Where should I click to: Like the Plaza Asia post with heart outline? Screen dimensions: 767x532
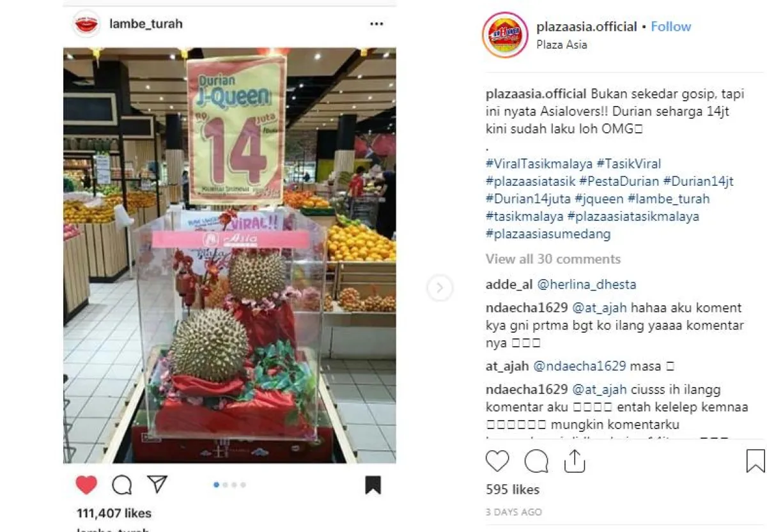pos(498,461)
